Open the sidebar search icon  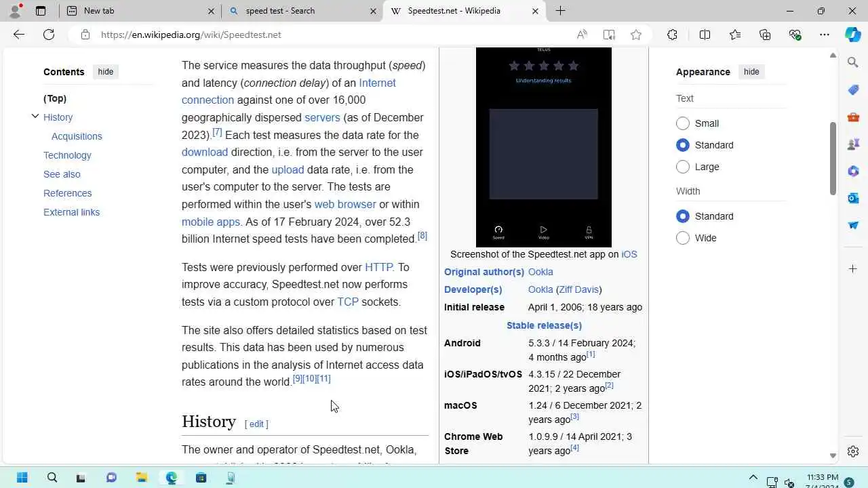853,62
